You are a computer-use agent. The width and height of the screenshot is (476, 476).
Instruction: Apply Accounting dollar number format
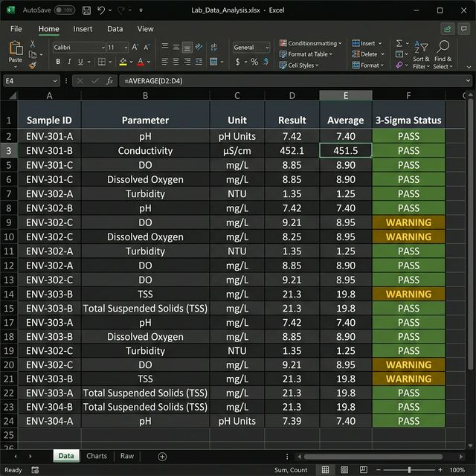[x=238, y=62]
